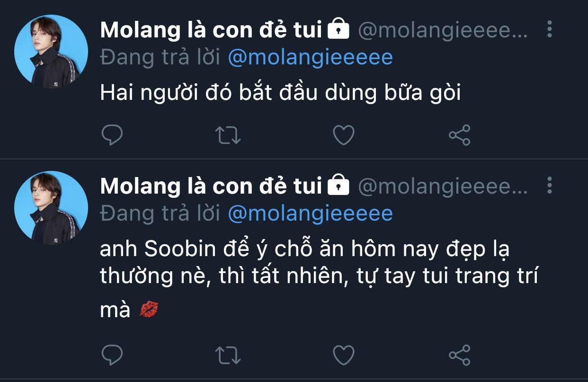Retweet the "Hai người đó bắt đầu" tweet

pos(228,135)
